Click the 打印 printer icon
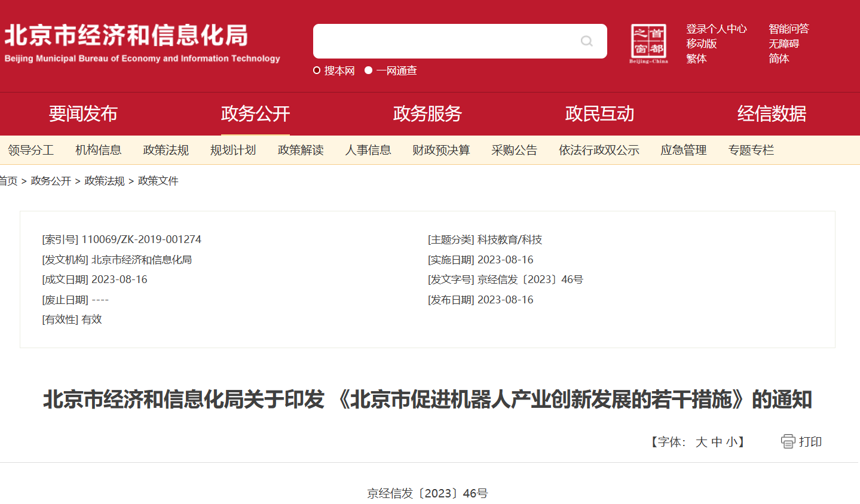860x504 pixels. click(787, 441)
